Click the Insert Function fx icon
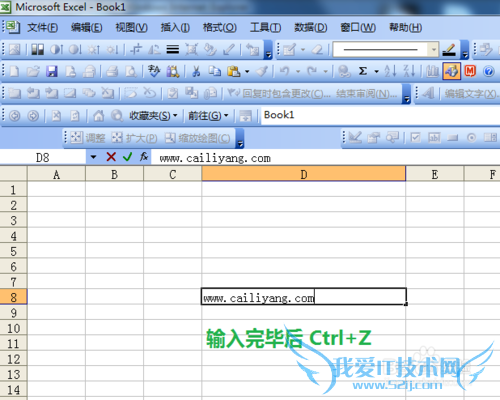Image resolution: width=500 pixels, height=400 pixels. point(144,157)
